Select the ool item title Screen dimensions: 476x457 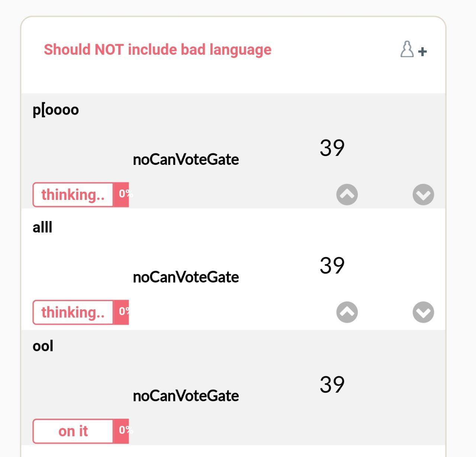43,346
